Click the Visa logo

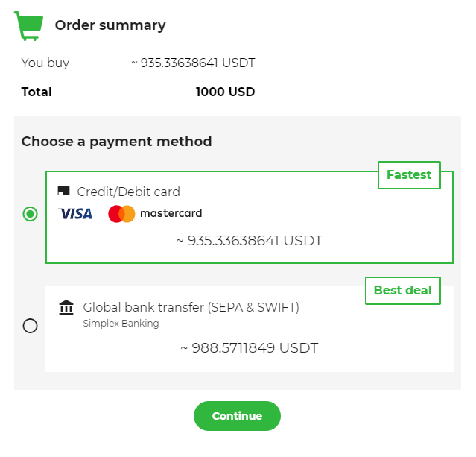pos(76,214)
